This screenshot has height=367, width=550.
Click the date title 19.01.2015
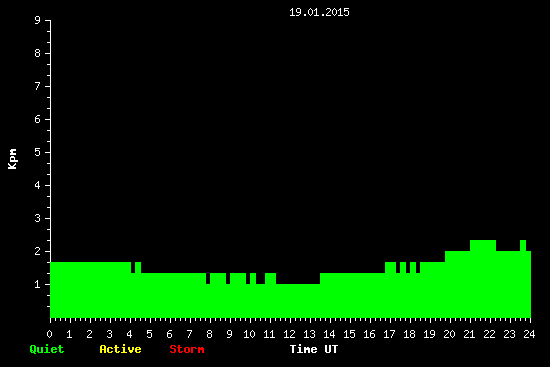pyautogui.click(x=319, y=12)
